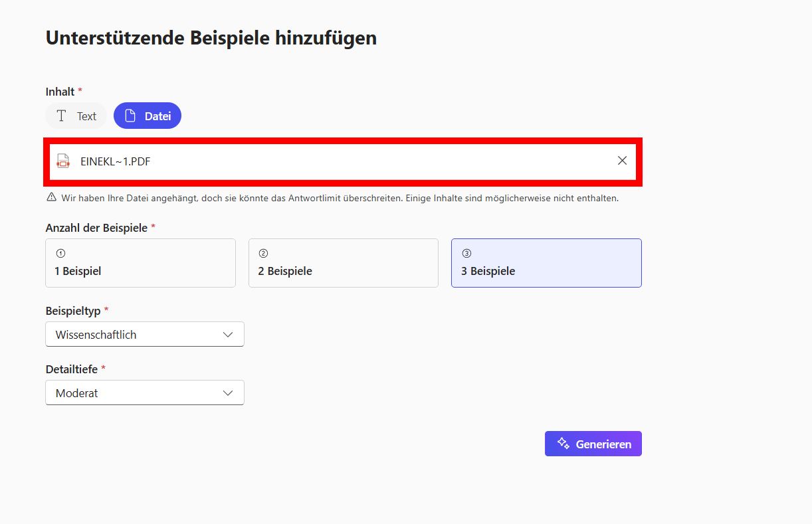Click the EINEKL~1.PDF file name
812x524 pixels.
pyautogui.click(x=115, y=161)
